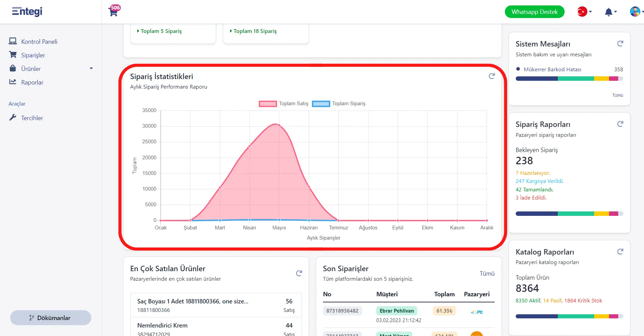
Task: Open the Toplam 18 Sipariş link
Action: coord(253,31)
